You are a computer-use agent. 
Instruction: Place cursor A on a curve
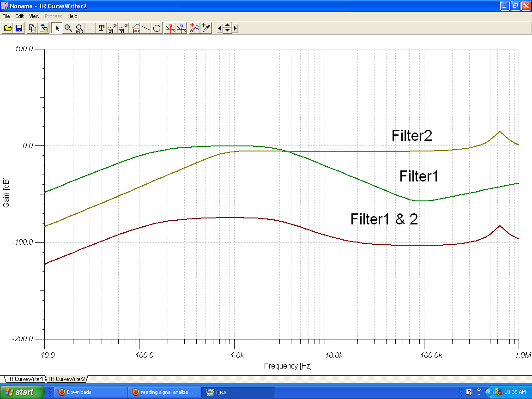(170, 28)
